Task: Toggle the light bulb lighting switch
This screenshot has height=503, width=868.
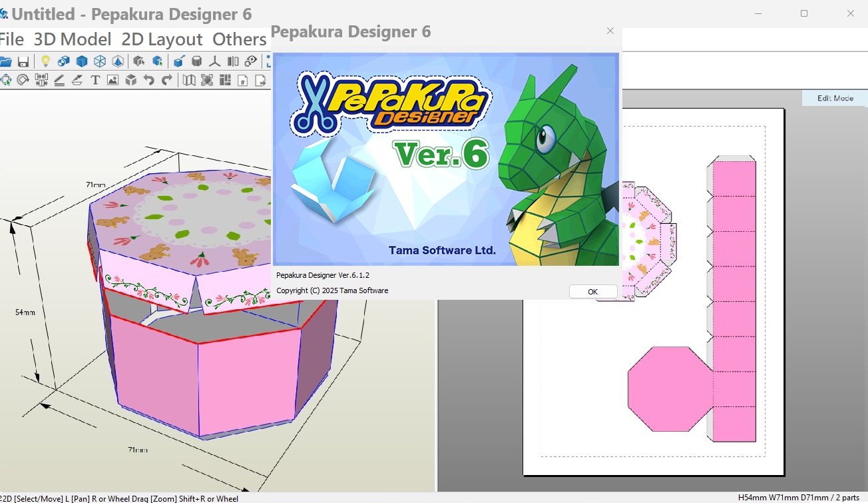Action: coord(45,61)
